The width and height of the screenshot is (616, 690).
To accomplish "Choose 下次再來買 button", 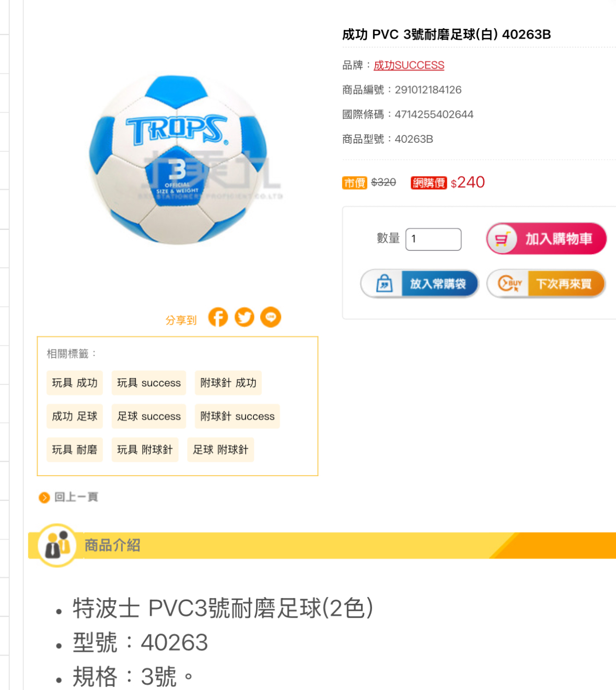I will pos(546,284).
